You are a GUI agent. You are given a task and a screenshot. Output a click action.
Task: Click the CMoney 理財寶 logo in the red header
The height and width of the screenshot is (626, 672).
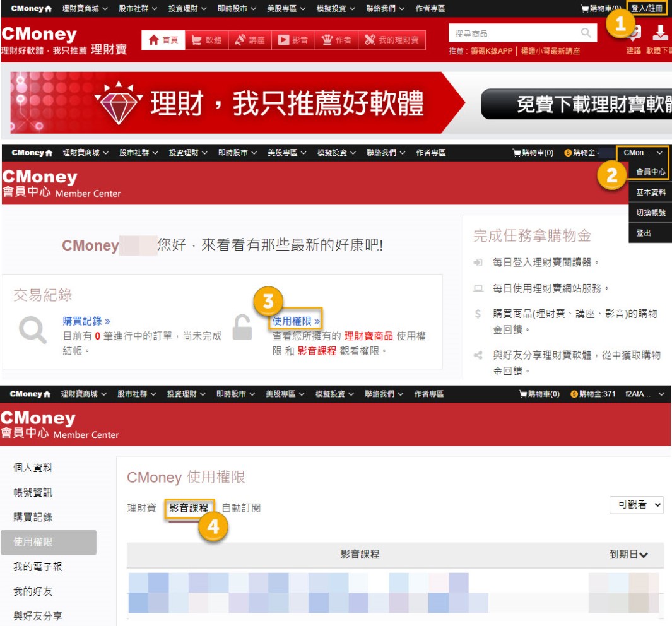tap(64, 41)
